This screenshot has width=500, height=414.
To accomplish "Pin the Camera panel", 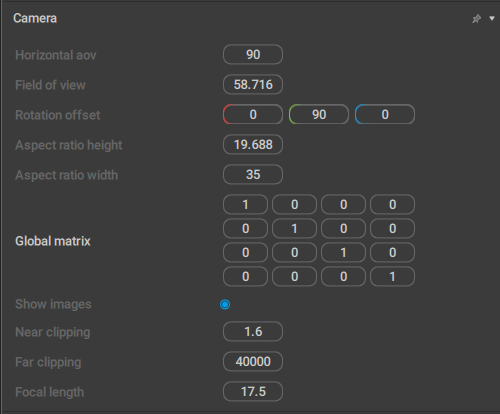I will point(476,19).
